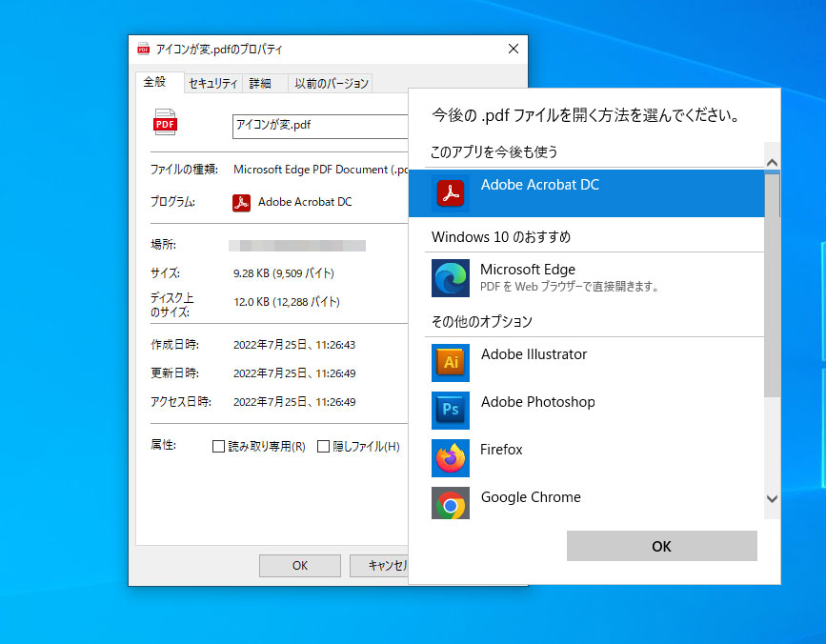Click the アクセス日時 date value
The height and width of the screenshot is (644, 826).
(x=294, y=402)
